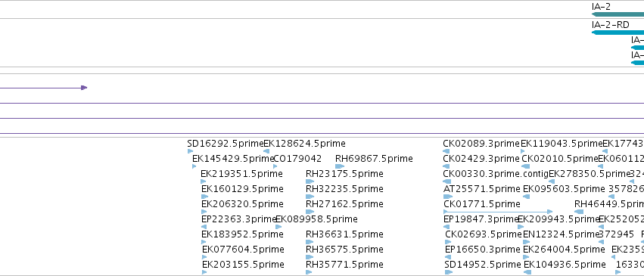Select the RH46449.5prime EST glyph

pyautogui.click(x=579, y=212)
